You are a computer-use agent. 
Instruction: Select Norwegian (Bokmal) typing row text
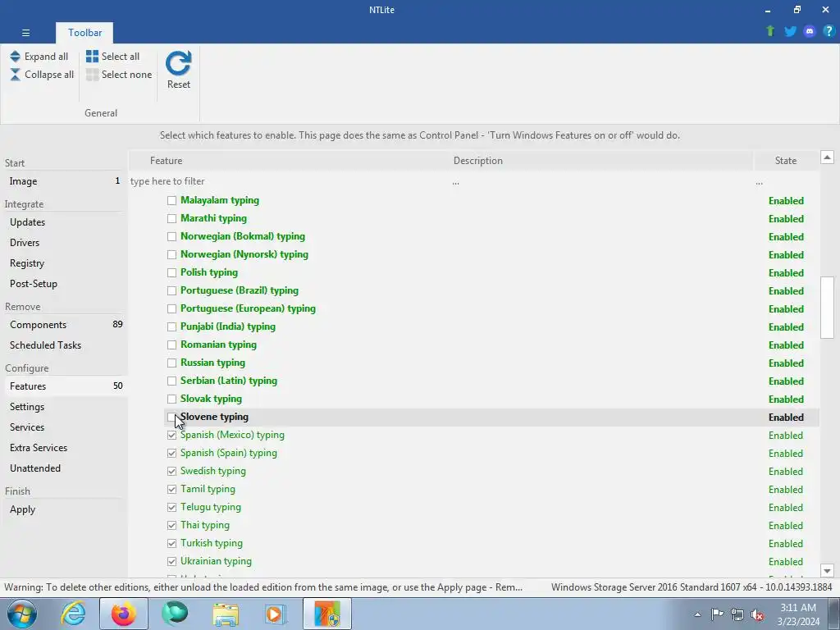(243, 236)
